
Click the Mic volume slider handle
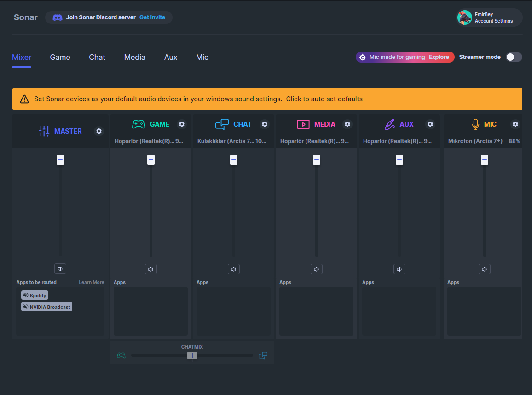click(x=484, y=160)
